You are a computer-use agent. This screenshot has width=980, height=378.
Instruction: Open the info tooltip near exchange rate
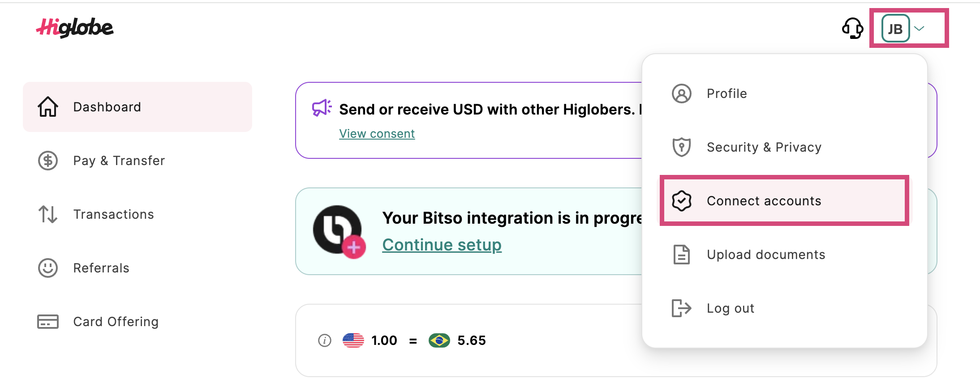pos(324,340)
